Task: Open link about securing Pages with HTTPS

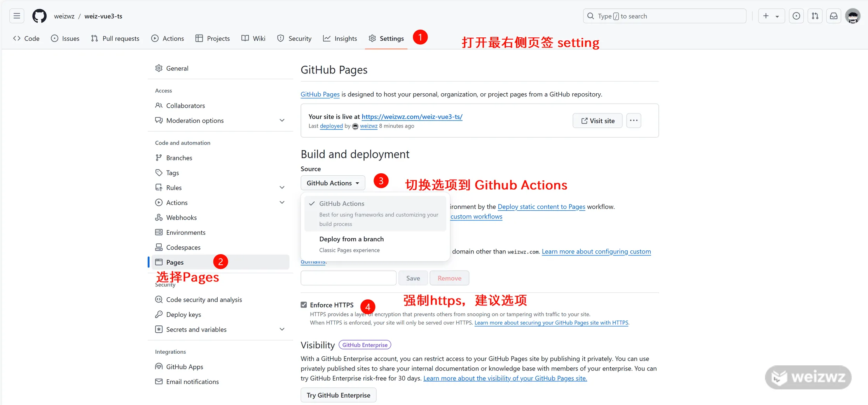Action: (x=551, y=323)
